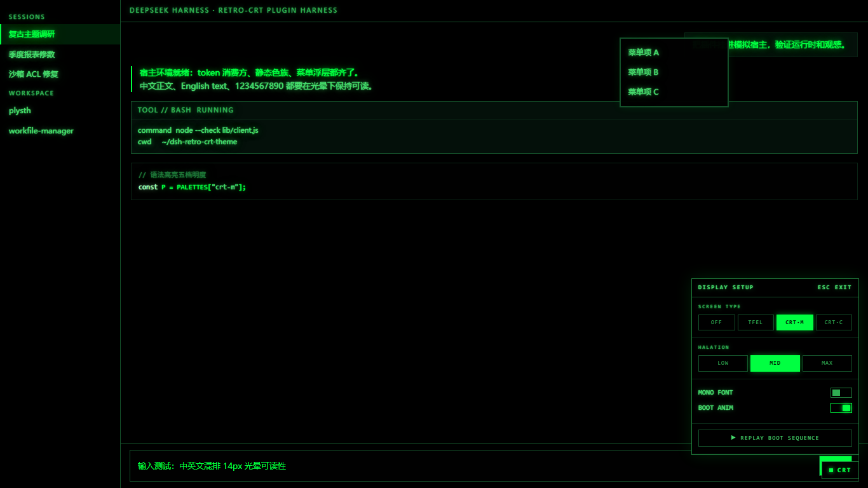The width and height of the screenshot is (868, 488).
Task: Click the command node --check lib/client.js line
Action: pos(198,130)
